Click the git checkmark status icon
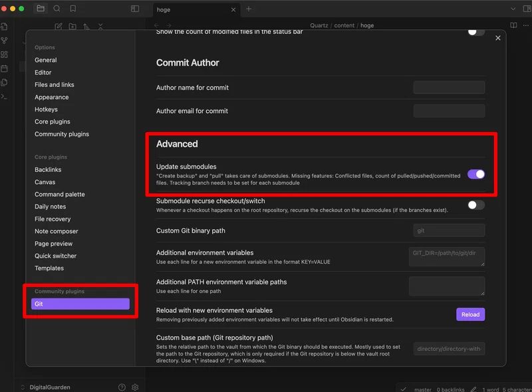Image resolution: width=532 pixels, height=392 pixels. 403,389
